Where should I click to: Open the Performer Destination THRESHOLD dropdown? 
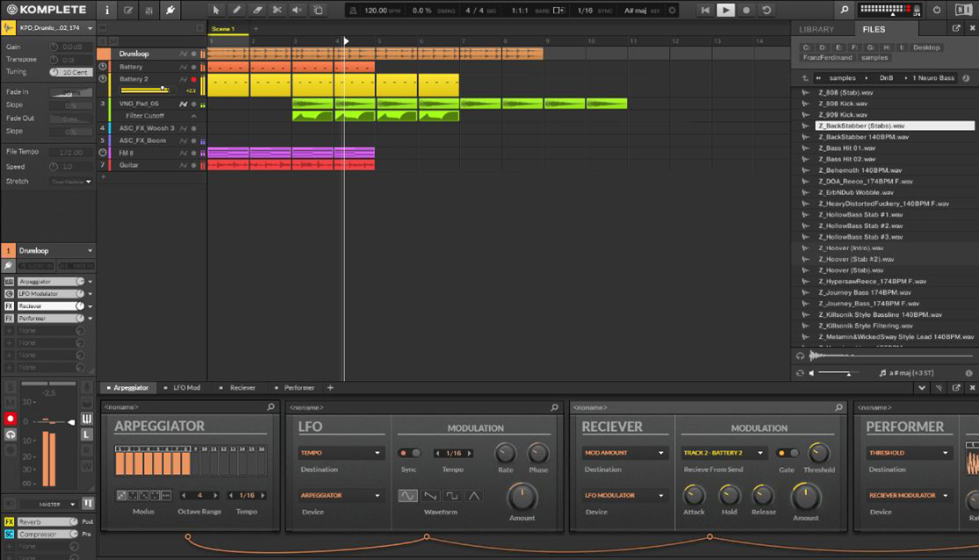tap(909, 453)
